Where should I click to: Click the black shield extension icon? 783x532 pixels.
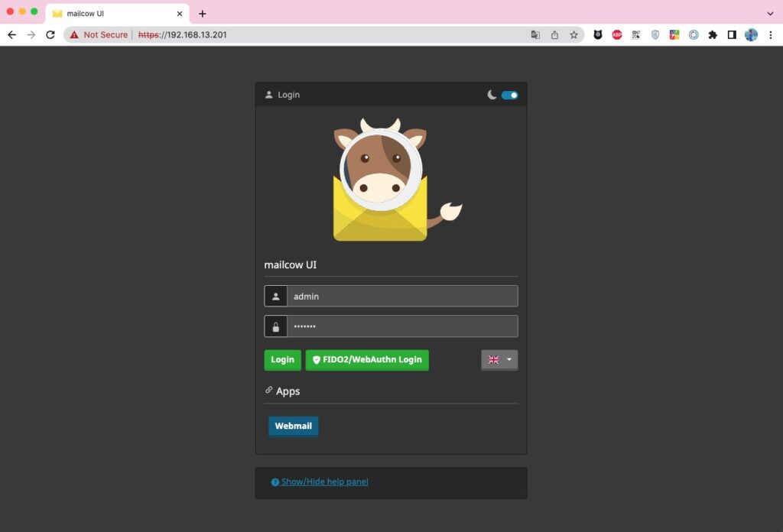coord(598,35)
